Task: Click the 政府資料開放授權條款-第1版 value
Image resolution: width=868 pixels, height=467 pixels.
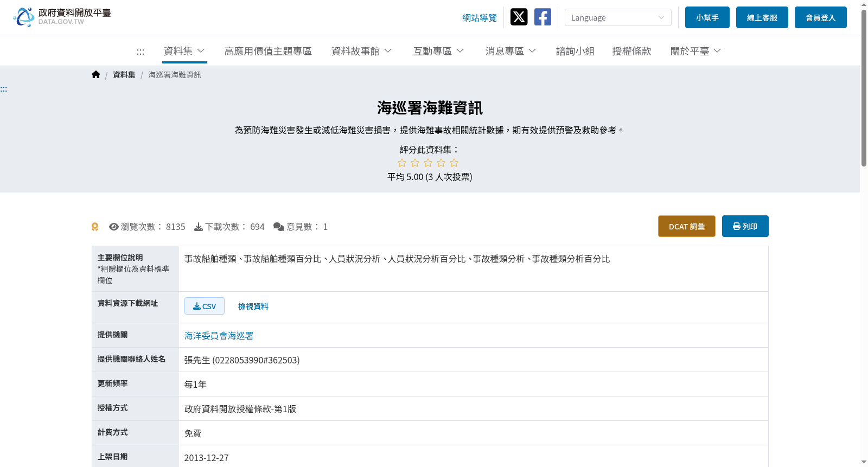Action: tap(240, 409)
